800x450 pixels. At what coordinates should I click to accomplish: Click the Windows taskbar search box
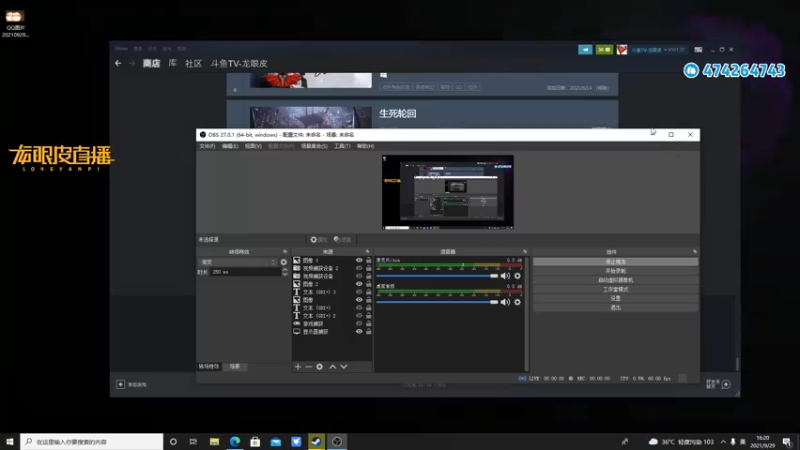pos(92,442)
